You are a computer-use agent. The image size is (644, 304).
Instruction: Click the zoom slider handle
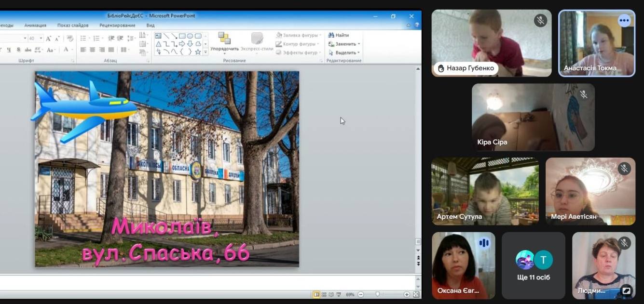coord(378,294)
